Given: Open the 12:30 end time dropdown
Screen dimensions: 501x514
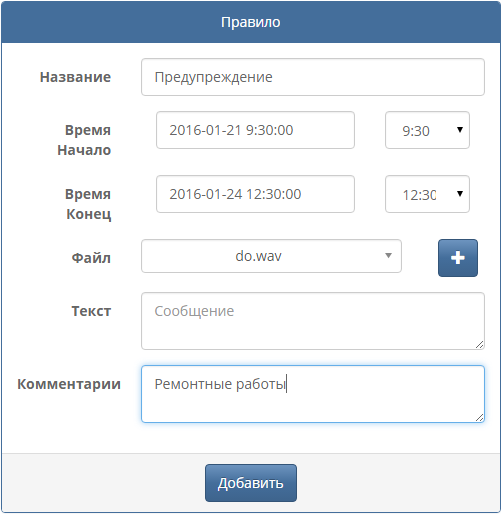Looking at the screenshot, I should pos(427,194).
